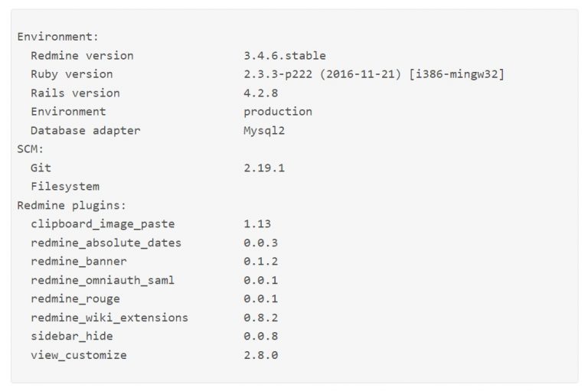Click the view_customize version 2.8.0 value
Viewport: 588px width, 391px height.
coord(260,355)
